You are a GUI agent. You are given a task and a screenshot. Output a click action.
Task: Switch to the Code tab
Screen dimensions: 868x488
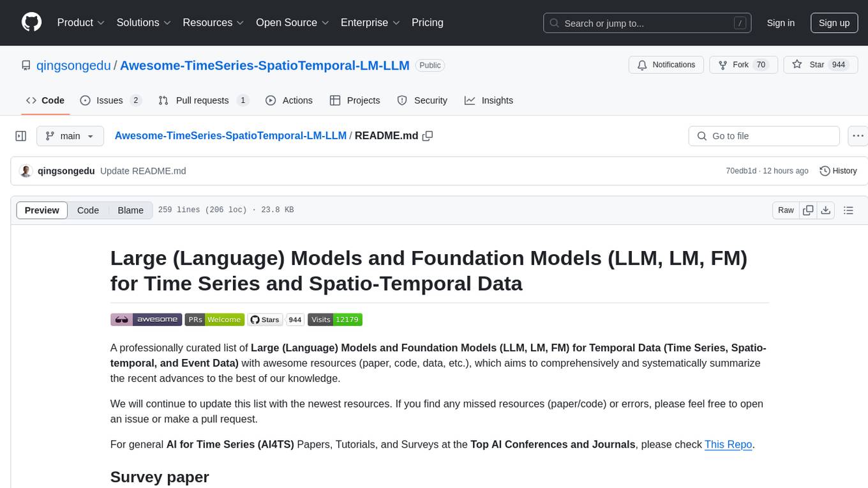(x=45, y=100)
